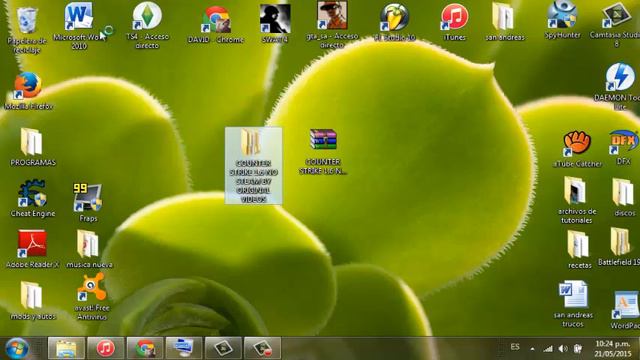Image resolution: width=640 pixels, height=360 pixels.
Task: Click the Camtasia taskbar button without red dot
Action: point(223,349)
